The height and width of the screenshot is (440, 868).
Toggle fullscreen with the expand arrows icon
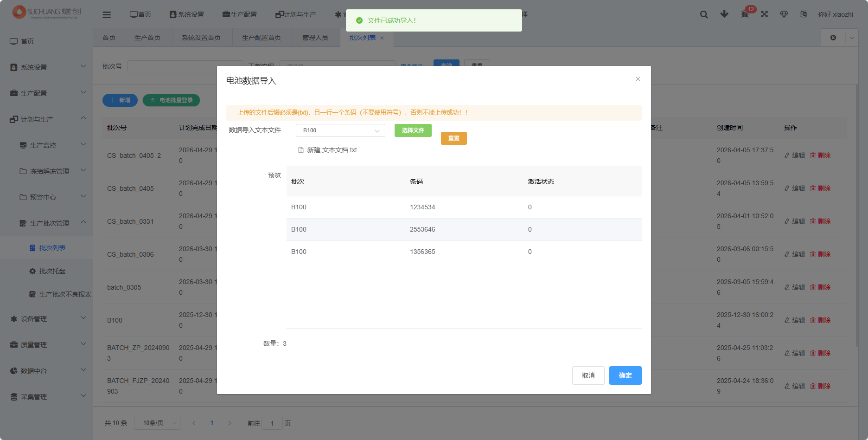(765, 14)
